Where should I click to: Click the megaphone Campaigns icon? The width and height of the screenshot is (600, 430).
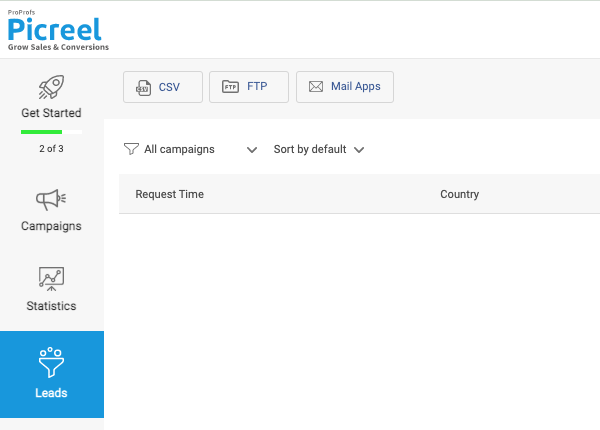coord(51,200)
